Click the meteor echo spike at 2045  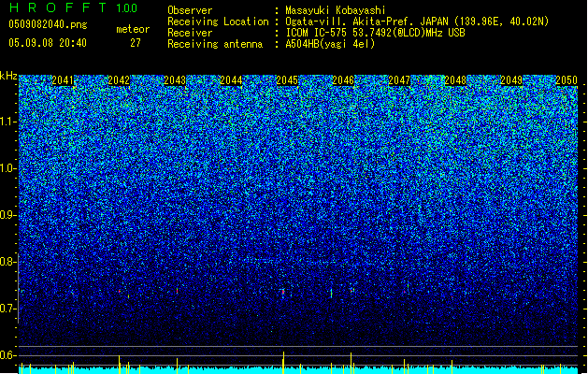(283, 292)
